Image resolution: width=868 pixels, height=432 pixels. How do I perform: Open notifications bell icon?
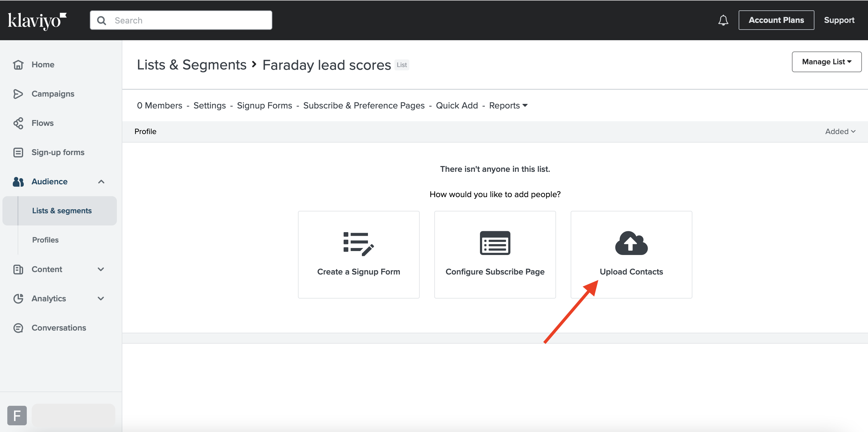pos(723,20)
